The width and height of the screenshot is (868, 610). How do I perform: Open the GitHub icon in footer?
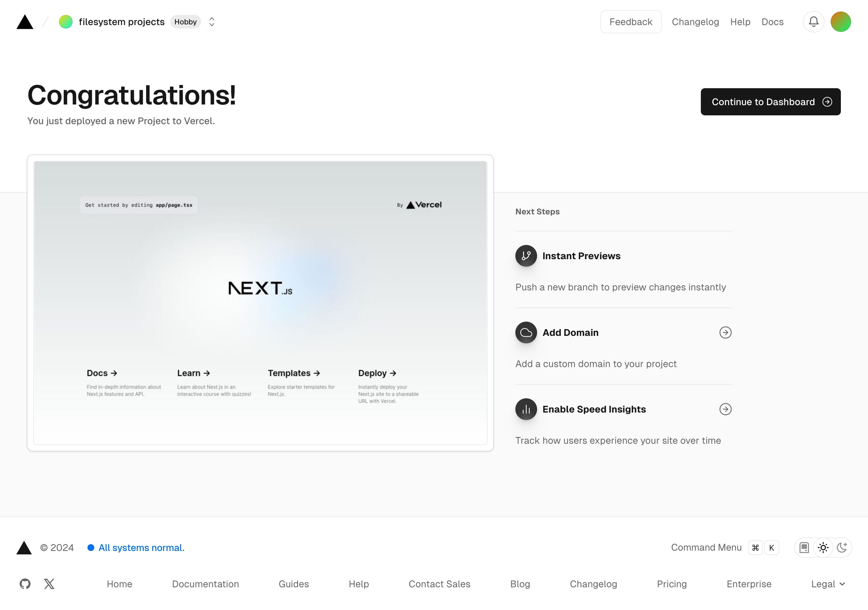click(x=25, y=584)
